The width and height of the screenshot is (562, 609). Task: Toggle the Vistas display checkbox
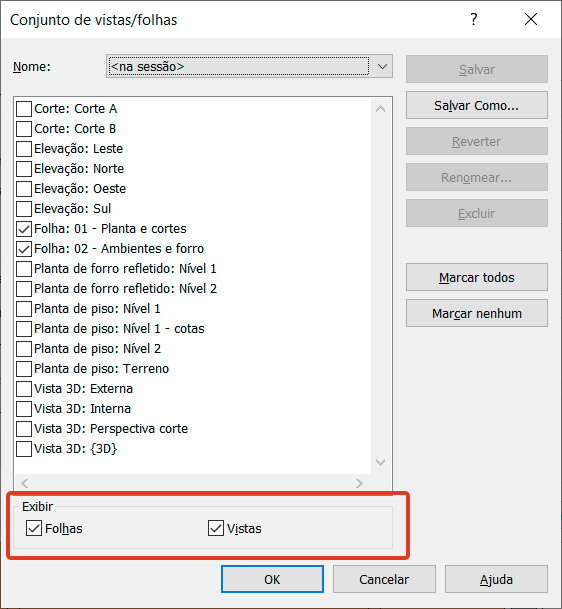pyautogui.click(x=216, y=528)
